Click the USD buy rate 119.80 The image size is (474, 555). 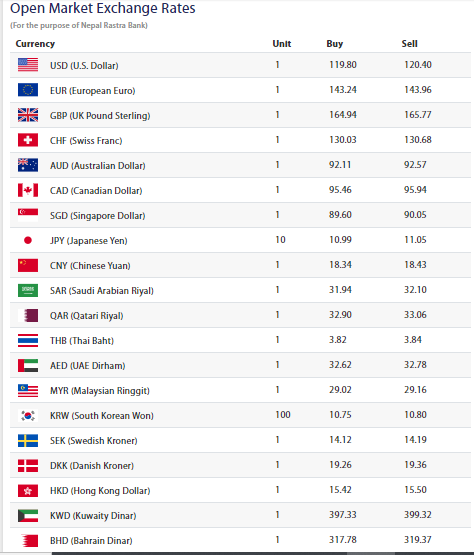343,65
